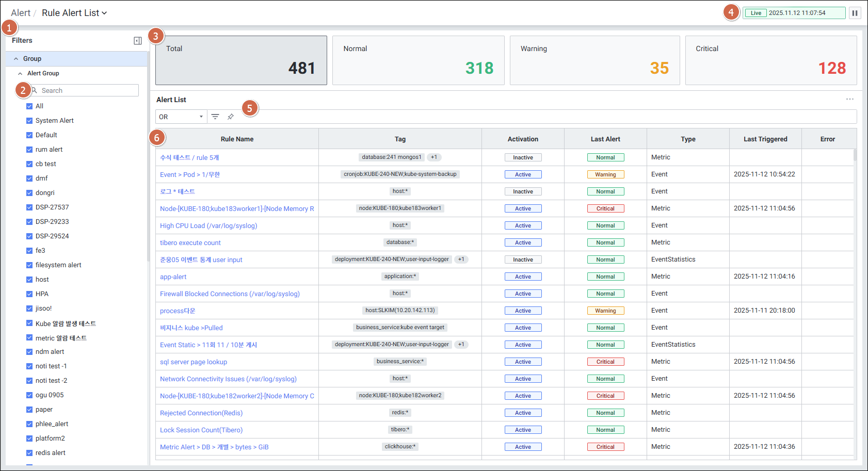Collapse the Group filter section
868x471 pixels.
pyautogui.click(x=16, y=59)
